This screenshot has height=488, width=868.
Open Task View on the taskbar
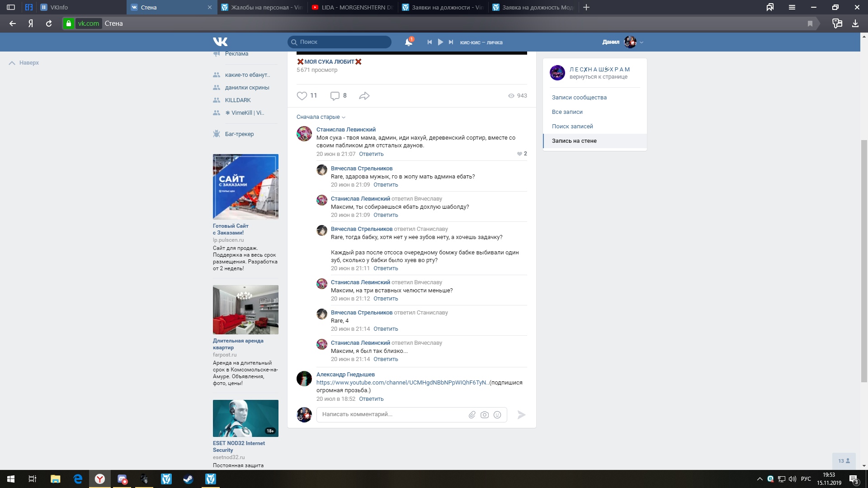pos(33,479)
